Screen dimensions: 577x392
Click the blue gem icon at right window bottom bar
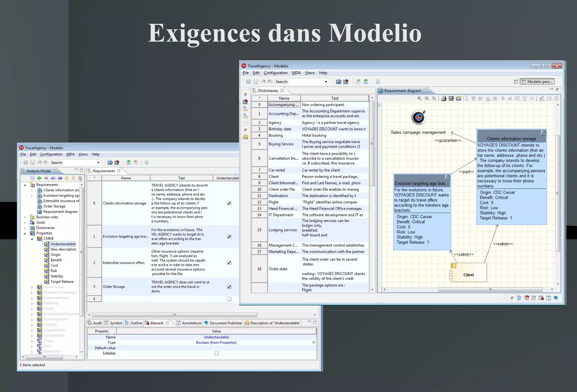pyautogui.click(x=556, y=298)
